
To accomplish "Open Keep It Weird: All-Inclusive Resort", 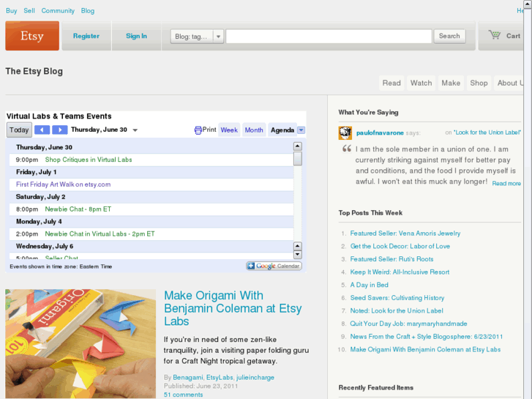I will (x=400, y=272).
